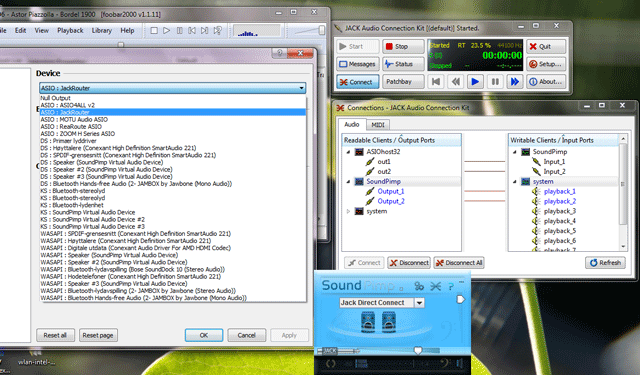Open JACK About dialog

546,82
